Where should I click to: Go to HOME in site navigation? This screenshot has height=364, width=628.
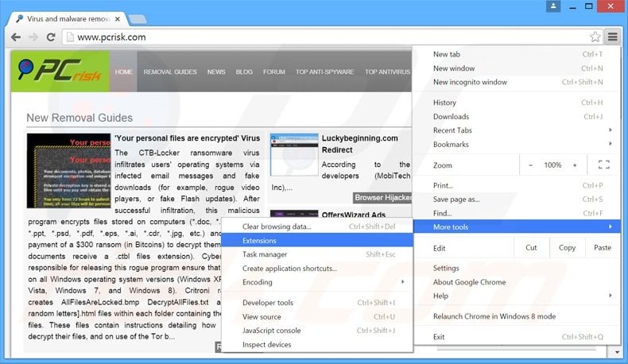(123, 72)
